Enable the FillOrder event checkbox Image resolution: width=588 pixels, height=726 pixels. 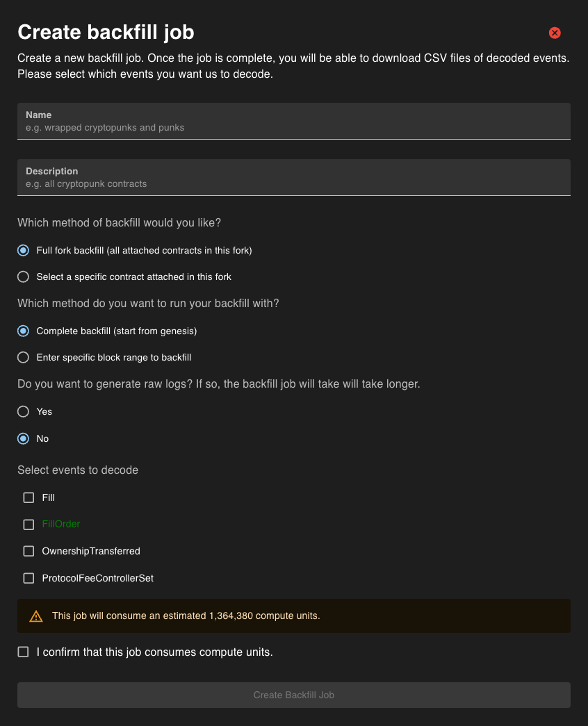pos(28,525)
